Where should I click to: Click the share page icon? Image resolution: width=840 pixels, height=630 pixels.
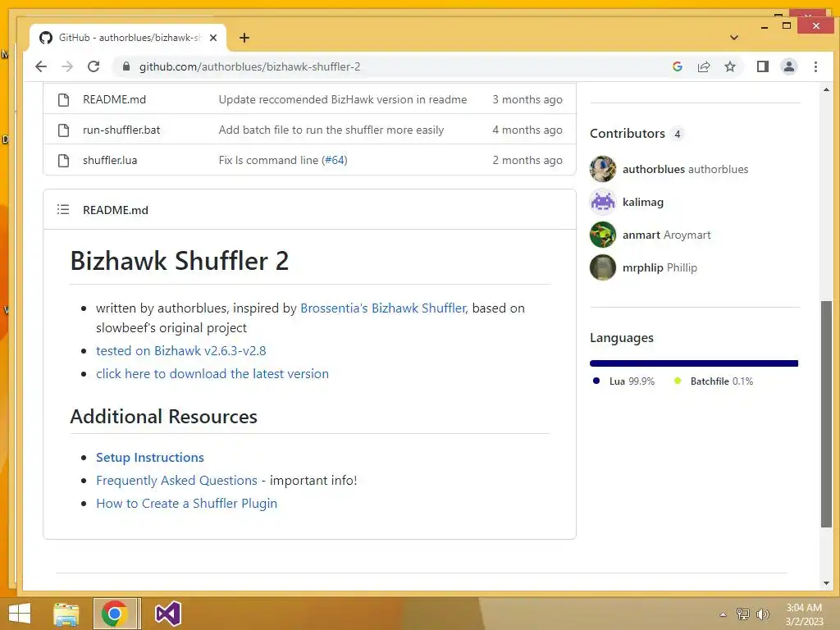703,66
